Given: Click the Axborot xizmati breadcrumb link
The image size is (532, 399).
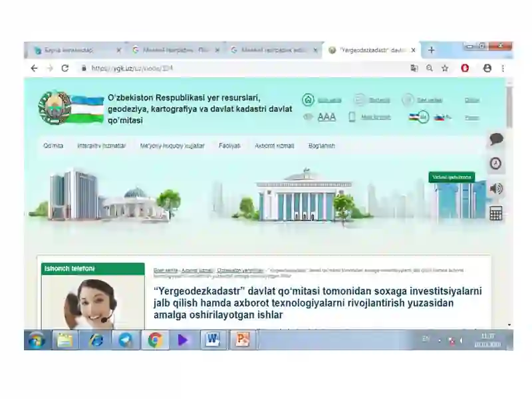Looking at the screenshot, I should coord(197,271).
